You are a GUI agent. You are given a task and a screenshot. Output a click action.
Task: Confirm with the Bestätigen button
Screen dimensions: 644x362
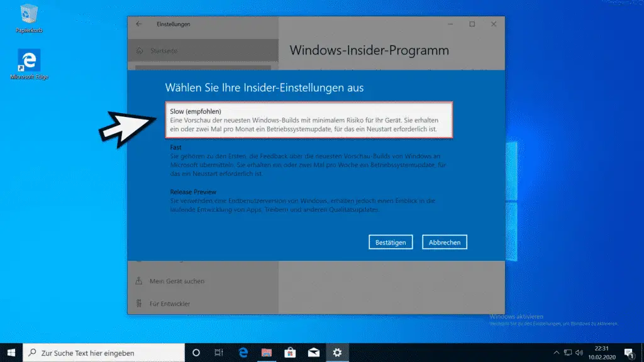click(391, 242)
